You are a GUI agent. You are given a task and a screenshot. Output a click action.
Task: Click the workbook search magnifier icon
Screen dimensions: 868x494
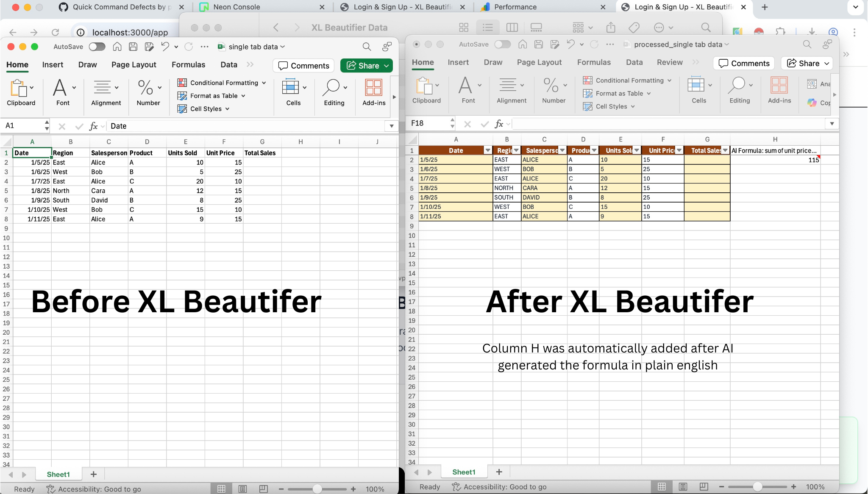pos(366,47)
